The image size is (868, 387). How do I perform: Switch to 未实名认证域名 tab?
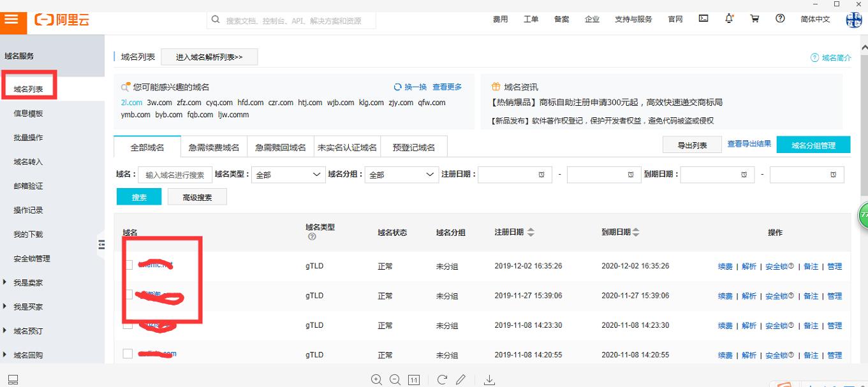[347, 147]
